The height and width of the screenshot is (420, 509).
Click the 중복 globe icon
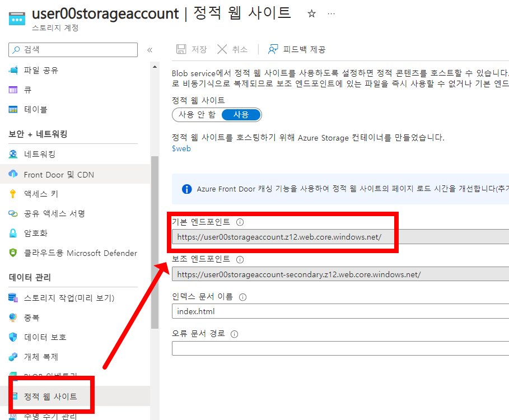[x=13, y=318]
